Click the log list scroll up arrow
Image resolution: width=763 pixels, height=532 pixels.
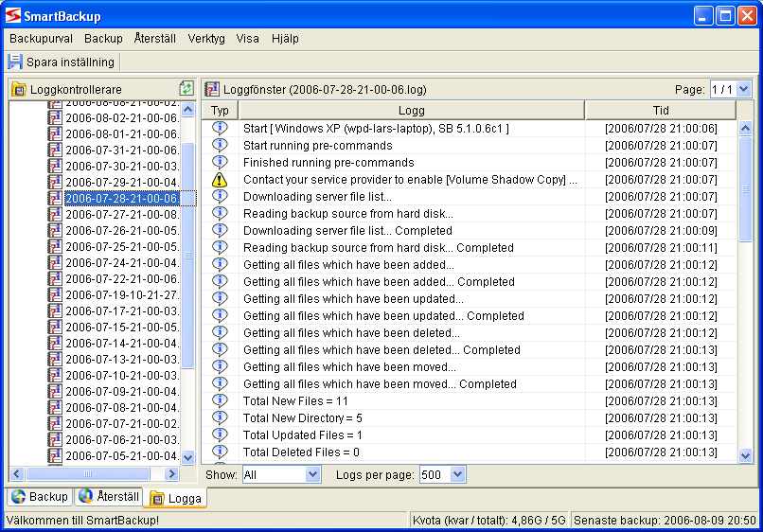[x=188, y=110]
